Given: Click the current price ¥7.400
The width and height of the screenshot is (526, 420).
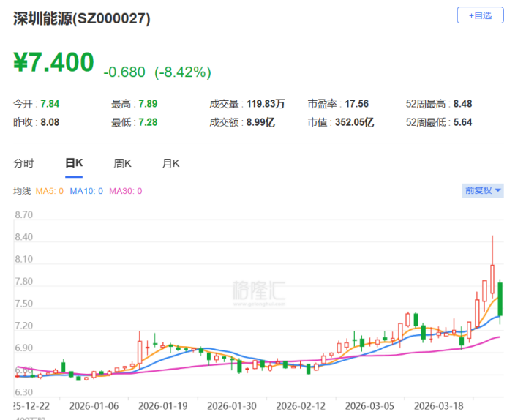Looking at the screenshot, I should point(53,62).
